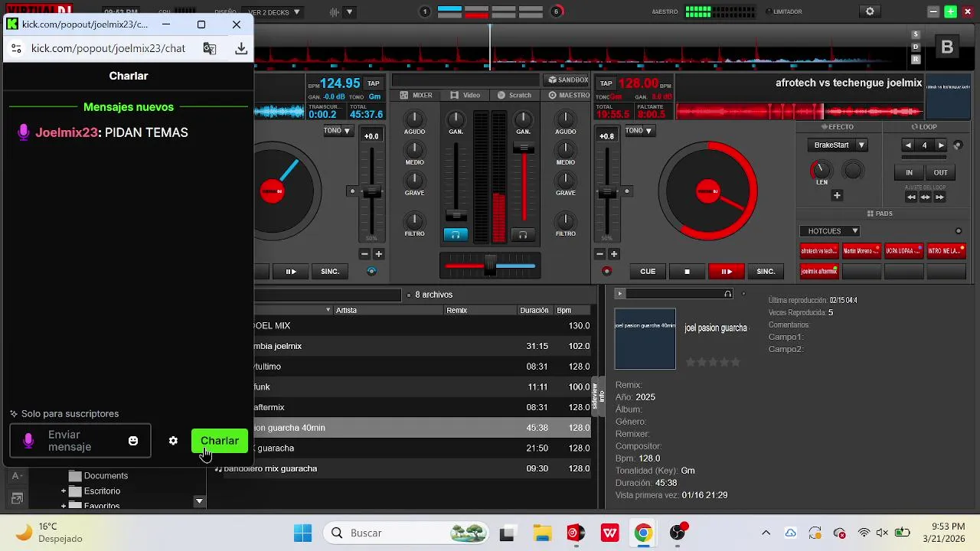View site information icon in Kick popup
Viewport: 980px width, 551px height.
[16, 48]
